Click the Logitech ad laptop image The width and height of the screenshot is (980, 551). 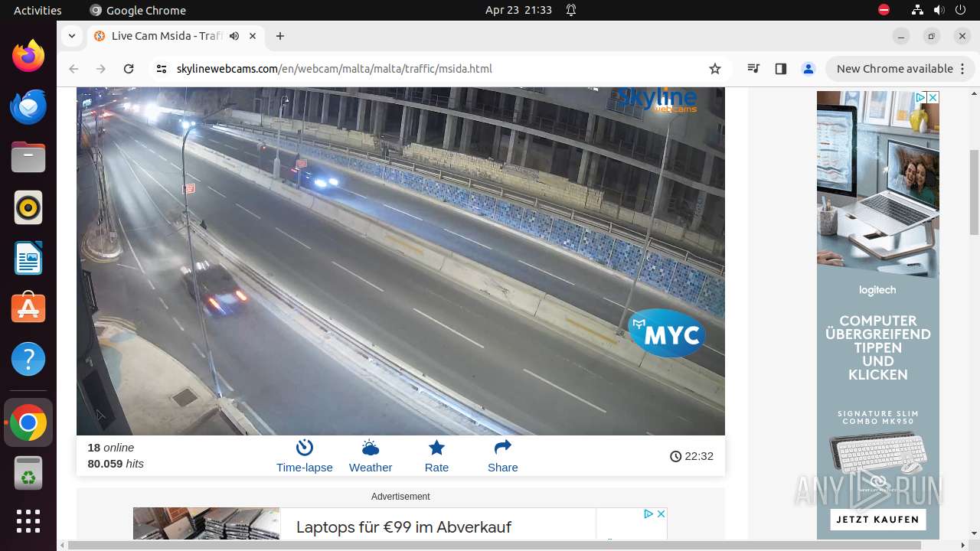point(877,184)
